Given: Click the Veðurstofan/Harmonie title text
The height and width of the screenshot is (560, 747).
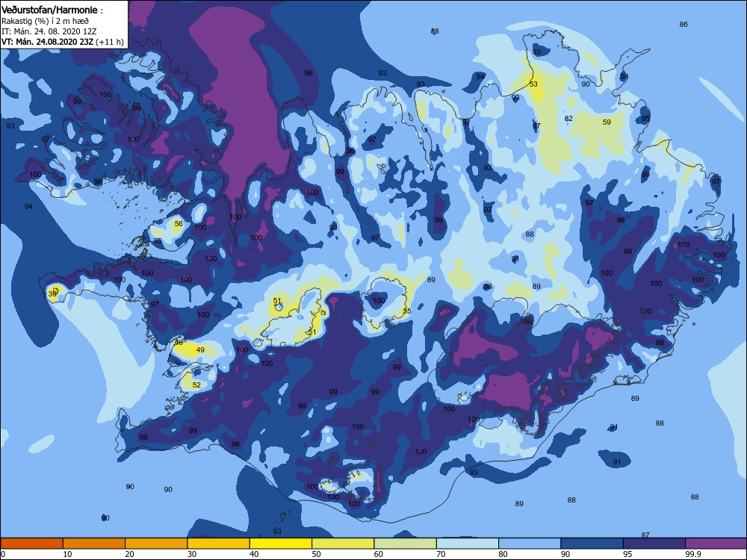Looking at the screenshot, I should [x=49, y=10].
